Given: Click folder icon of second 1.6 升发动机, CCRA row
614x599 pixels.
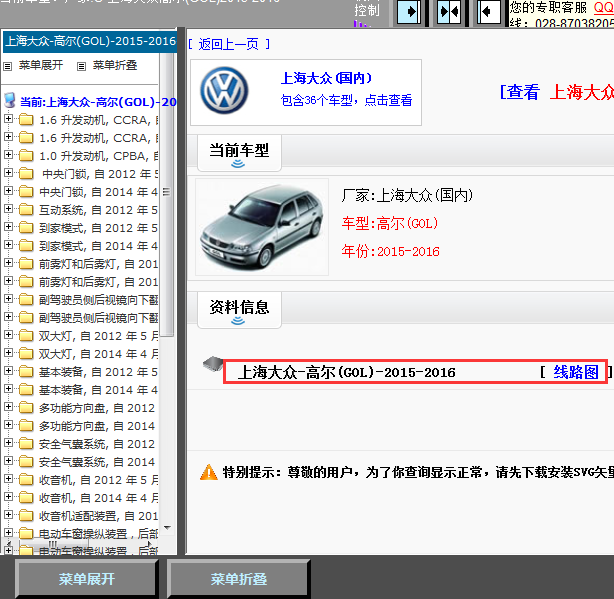Looking at the screenshot, I should [26, 137].
